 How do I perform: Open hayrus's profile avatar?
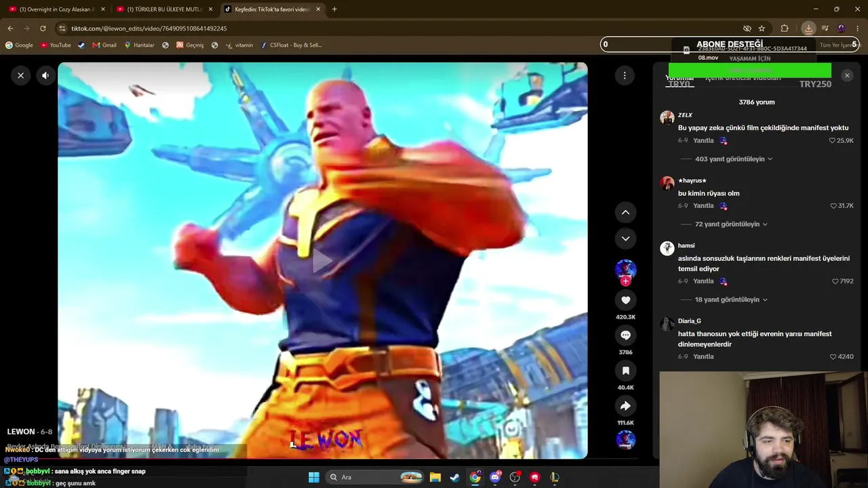coord(667,183)
